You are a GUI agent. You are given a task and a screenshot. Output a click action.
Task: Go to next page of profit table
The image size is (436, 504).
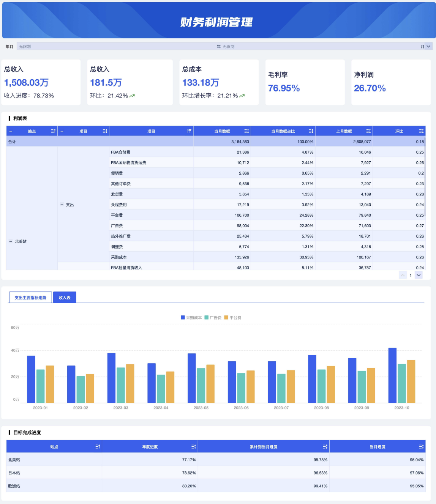pyautogui.click(x=419, y=275)
